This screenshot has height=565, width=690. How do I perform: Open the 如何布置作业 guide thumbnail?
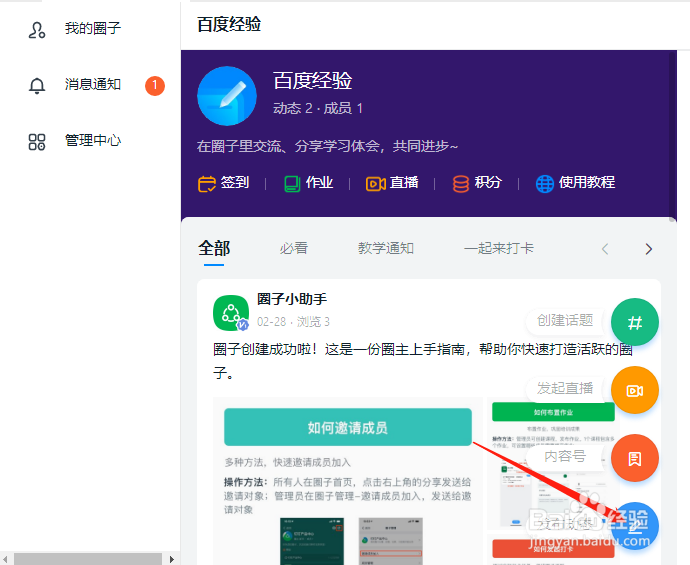pyautogui.click(x=553, y=465)
